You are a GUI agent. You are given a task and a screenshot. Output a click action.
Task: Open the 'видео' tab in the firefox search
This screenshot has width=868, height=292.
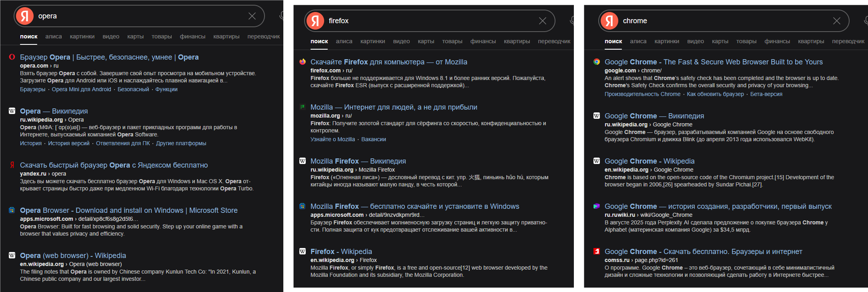click(401, 41)
